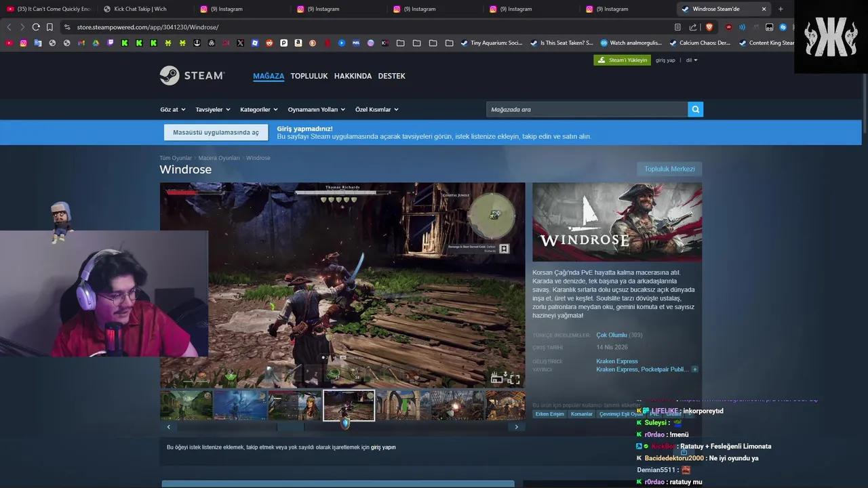Select the HAKKINDA navigation tab

(353, 76)
